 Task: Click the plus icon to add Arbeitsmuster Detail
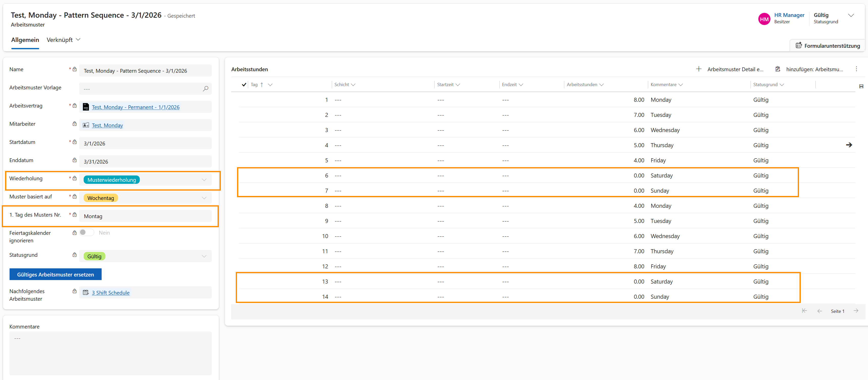pyautogui.click(x=698, y=69)
